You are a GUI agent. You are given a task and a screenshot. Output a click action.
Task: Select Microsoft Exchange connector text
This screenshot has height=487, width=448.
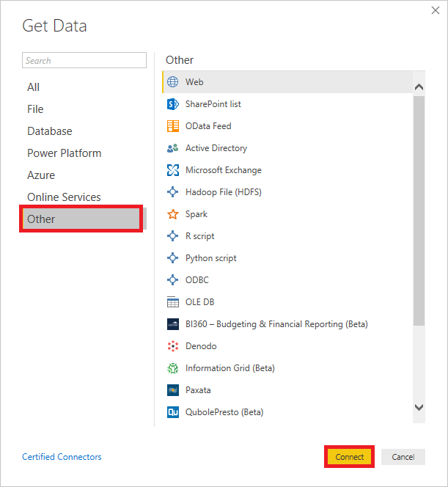(x=224, y=170)
